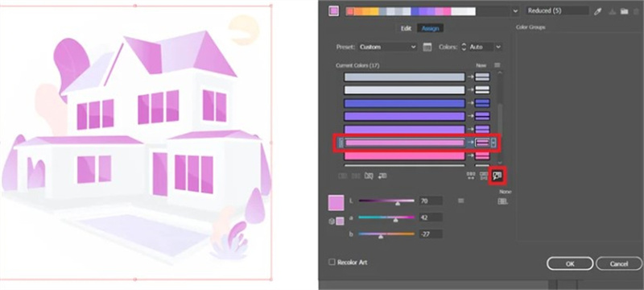
Task: Click the separate colors into rows icon
Action: click(x=356, y=176)
